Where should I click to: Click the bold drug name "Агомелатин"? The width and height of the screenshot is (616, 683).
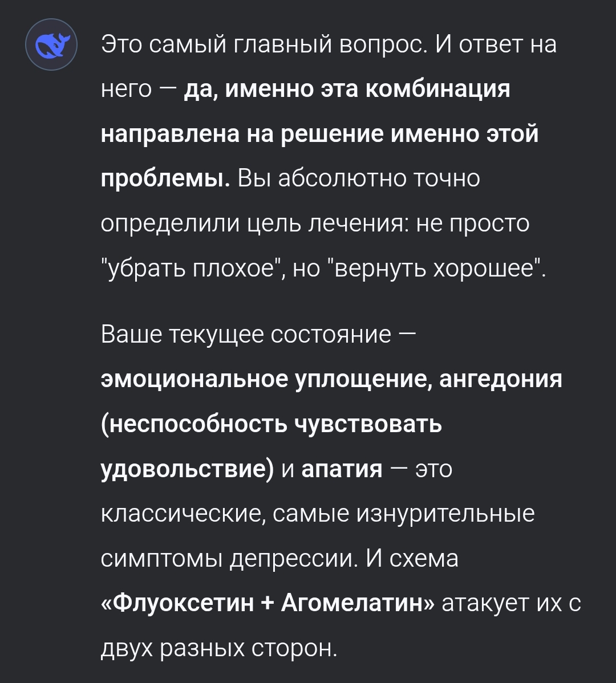pyautogui.click(x=356, y=603)
